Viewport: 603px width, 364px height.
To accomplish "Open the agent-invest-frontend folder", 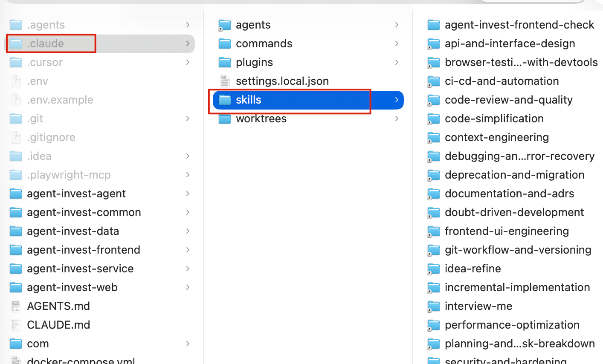I will (x=99, y=250).
